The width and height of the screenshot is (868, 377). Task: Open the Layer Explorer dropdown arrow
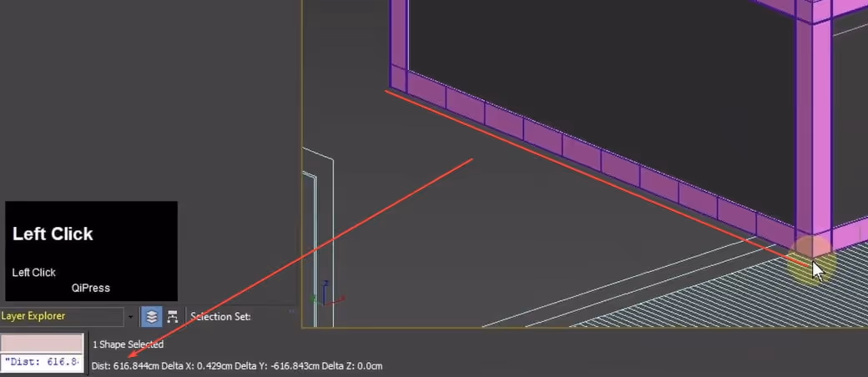click(x=131, y=317)
